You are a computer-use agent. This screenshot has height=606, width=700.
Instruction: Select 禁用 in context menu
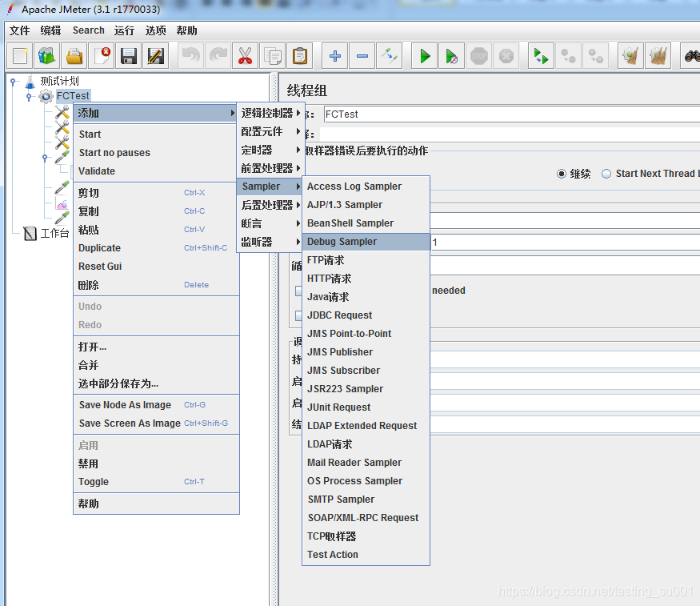click(156, 464)
